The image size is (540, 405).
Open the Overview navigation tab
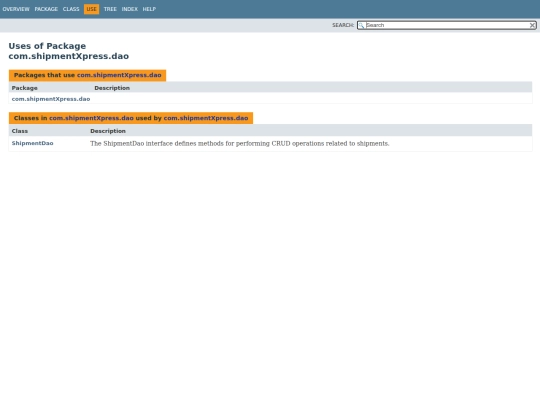16,9
